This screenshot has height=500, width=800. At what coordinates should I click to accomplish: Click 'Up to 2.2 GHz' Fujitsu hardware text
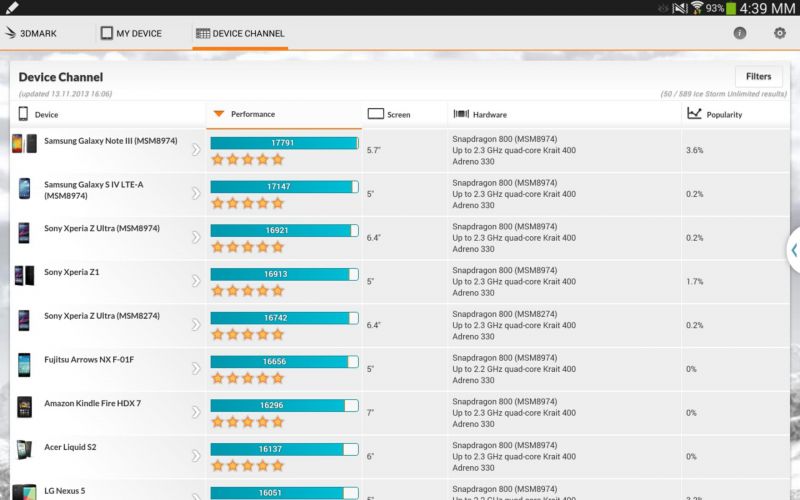(514, 369)
